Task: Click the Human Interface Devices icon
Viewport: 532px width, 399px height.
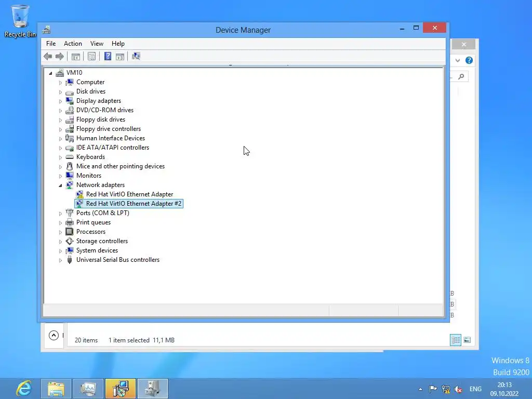Action: [x=70, y=138]
